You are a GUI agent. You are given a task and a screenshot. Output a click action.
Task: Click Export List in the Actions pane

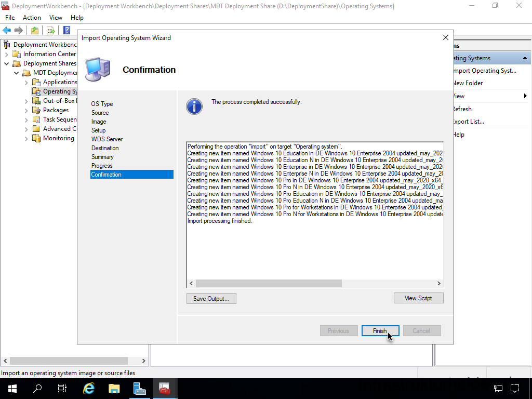point(469,122)
